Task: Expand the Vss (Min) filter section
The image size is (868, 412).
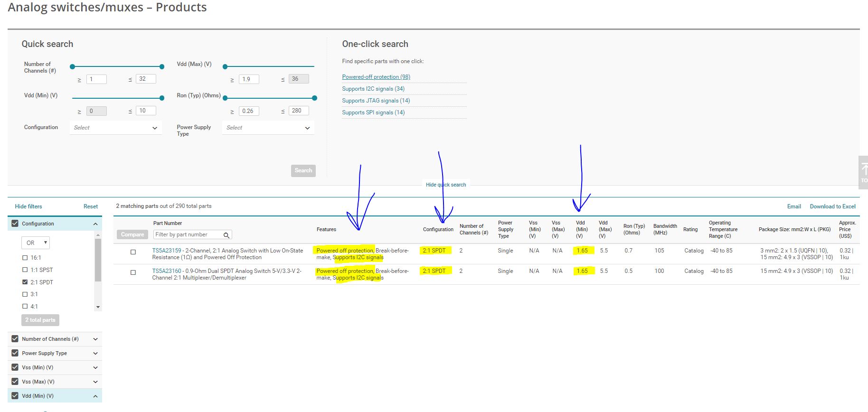Action: click(x=95, y=367)
